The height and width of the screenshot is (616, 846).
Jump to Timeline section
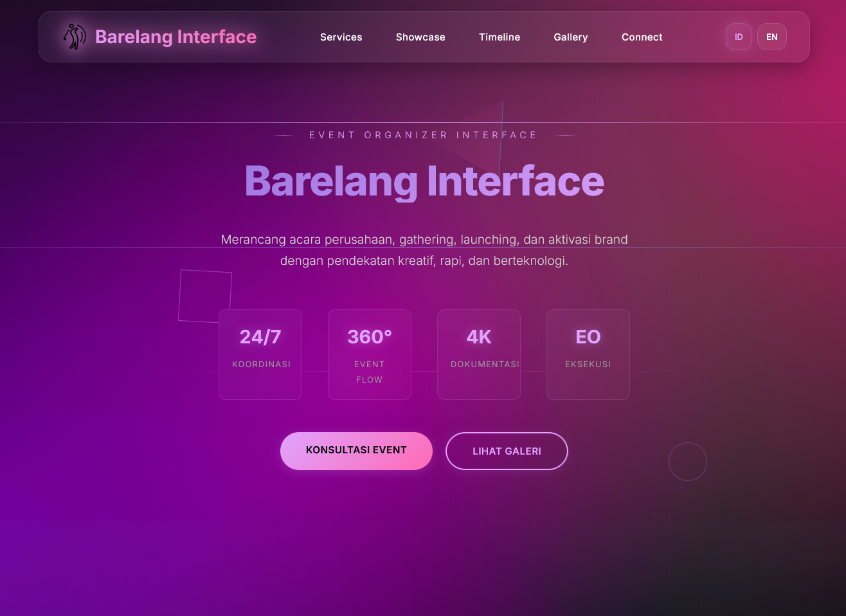click(500, 37)
